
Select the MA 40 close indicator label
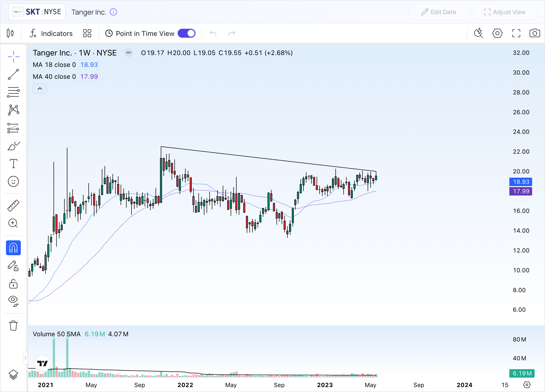point(54,77)
